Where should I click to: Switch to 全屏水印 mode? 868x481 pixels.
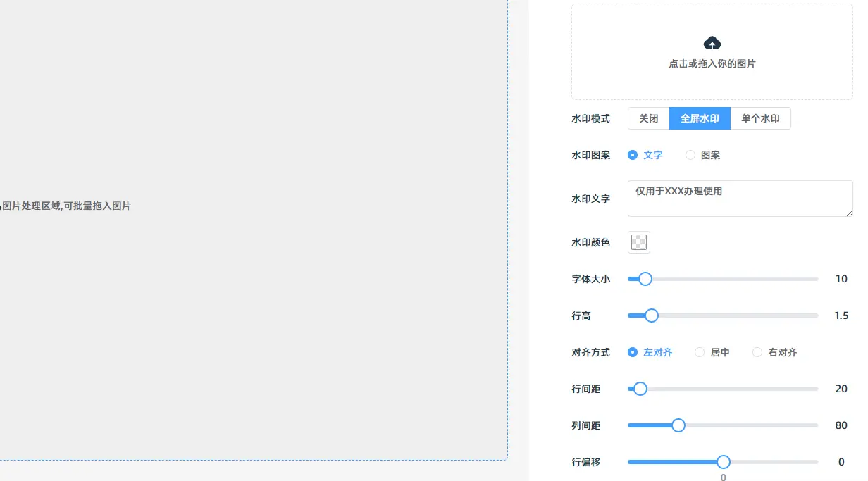700,118
